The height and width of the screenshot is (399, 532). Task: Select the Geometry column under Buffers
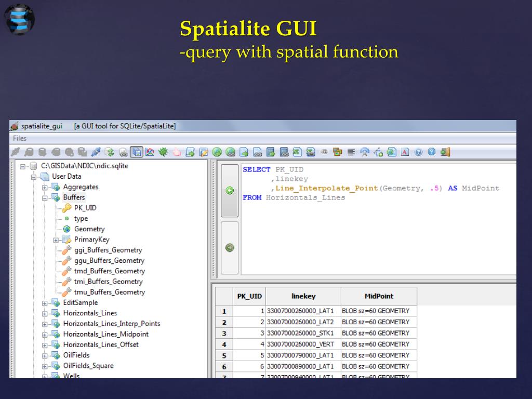[89, 229]
